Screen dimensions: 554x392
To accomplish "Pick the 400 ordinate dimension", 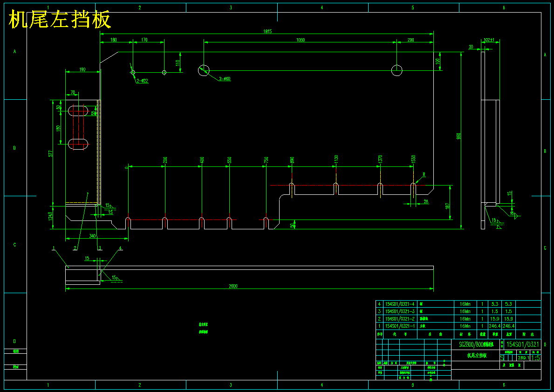I will pos(201,160).
